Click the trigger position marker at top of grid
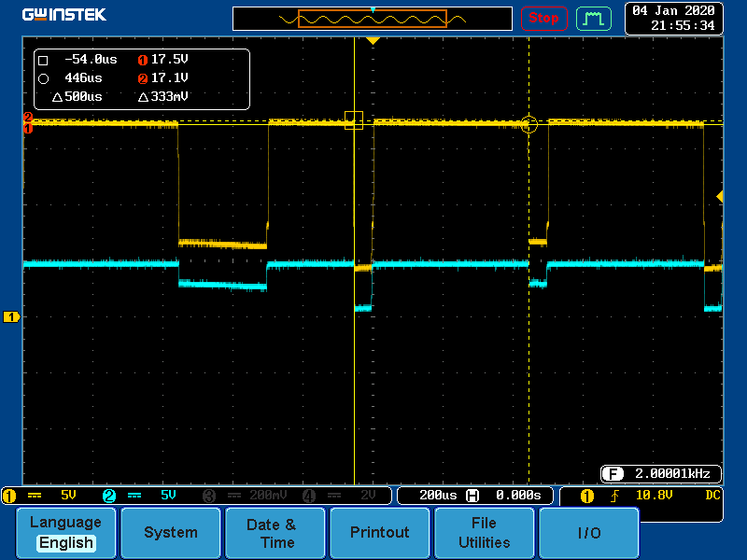This screenshot has width=747, height=560. click(373, 41)
